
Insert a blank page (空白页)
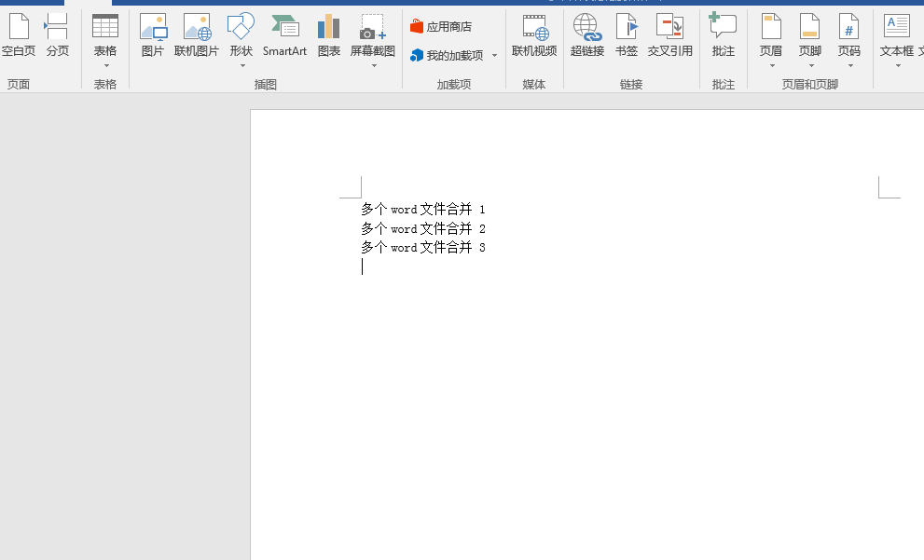(19, 35)
